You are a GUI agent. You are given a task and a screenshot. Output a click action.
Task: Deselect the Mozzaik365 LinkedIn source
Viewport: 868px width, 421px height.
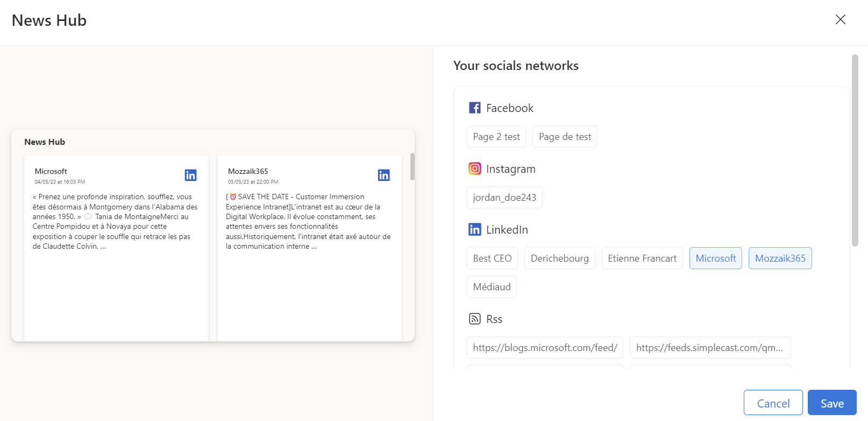coord(780,258)
